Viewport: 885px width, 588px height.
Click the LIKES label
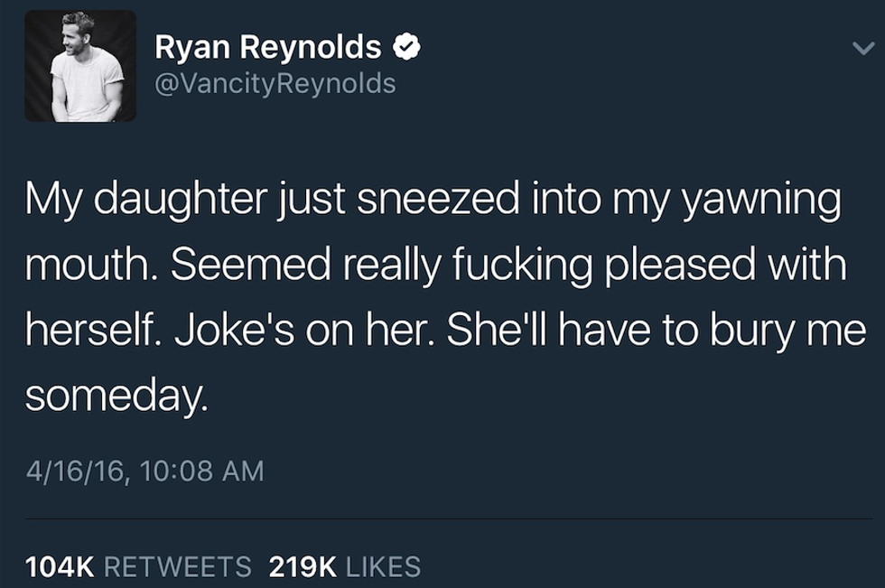(384, 566)
